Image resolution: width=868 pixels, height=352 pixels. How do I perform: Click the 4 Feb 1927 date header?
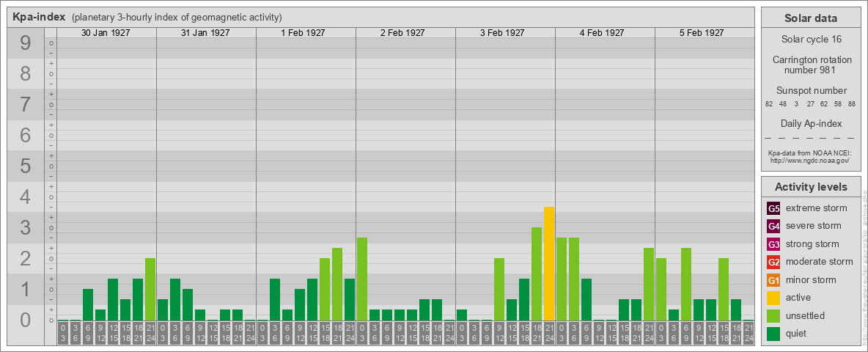[x=602, y=33]
